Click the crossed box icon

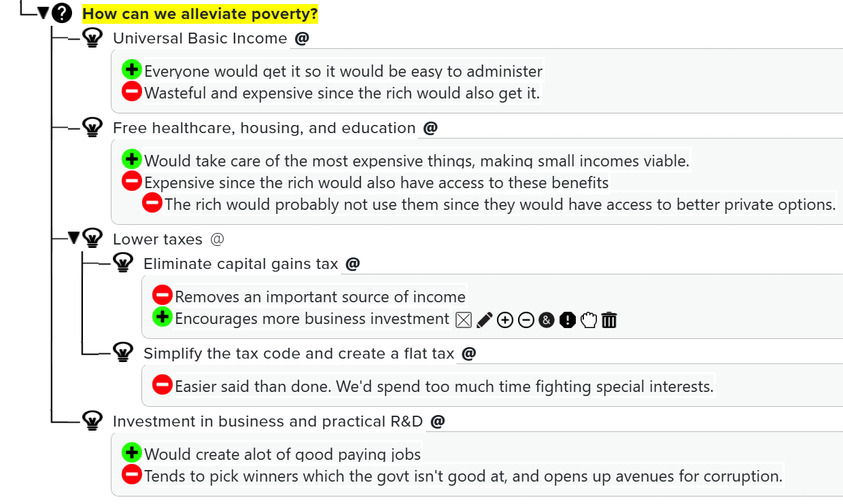464,320
